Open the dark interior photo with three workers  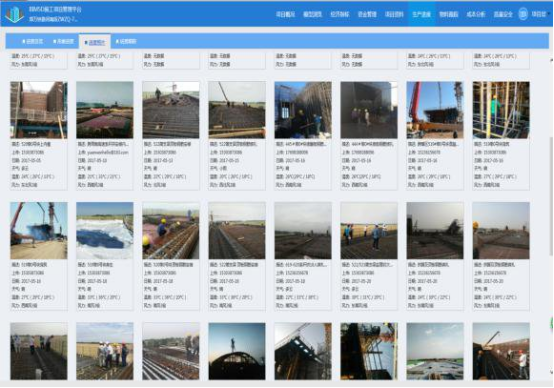[369, 110]
